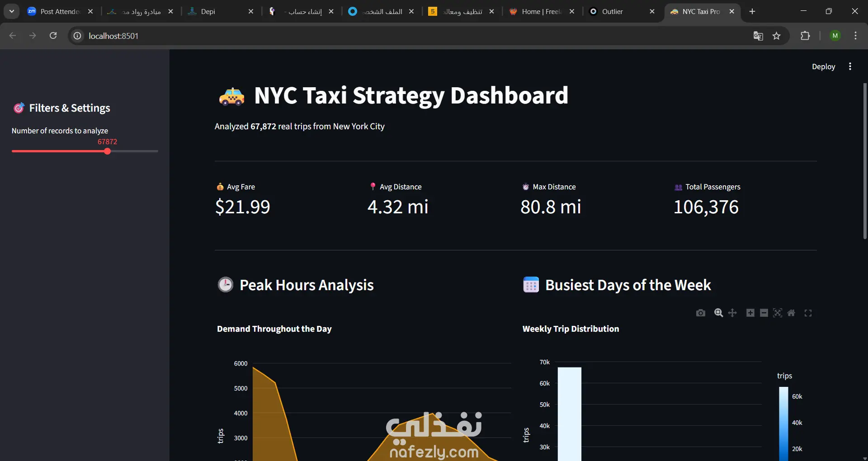
Task: Click the Total Passengers value 106,376
Action: 706,207
